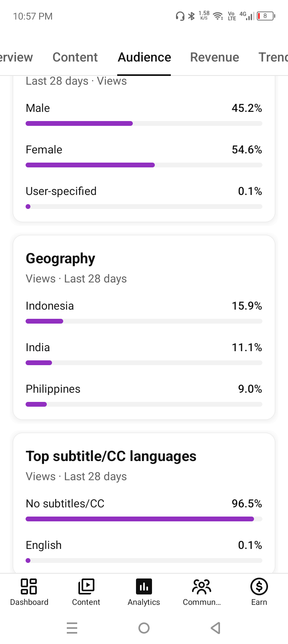Image resolution: width=288 pixels, height=644 pixels.
Task: Select the Audience tab
Action: (x=144, y=57)
